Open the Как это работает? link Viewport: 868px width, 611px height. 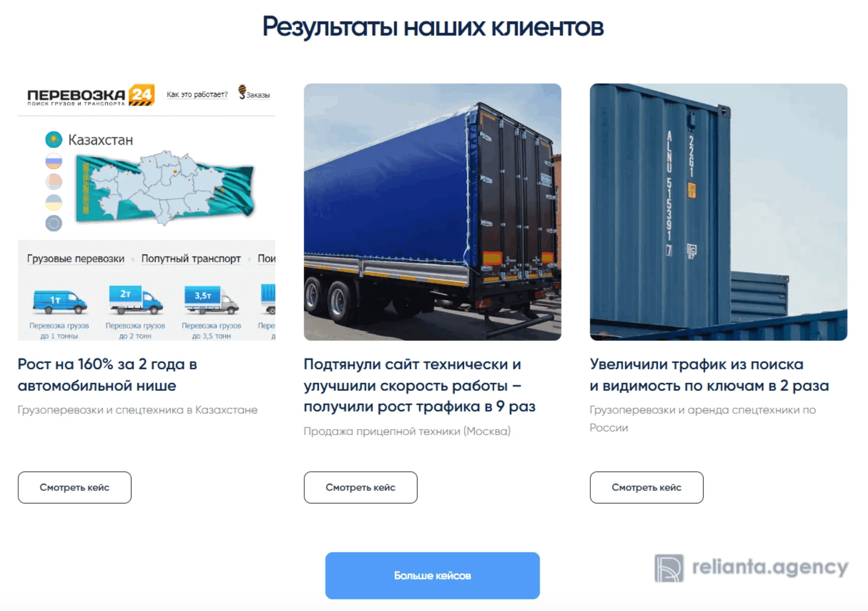click(x=197, y=95)
